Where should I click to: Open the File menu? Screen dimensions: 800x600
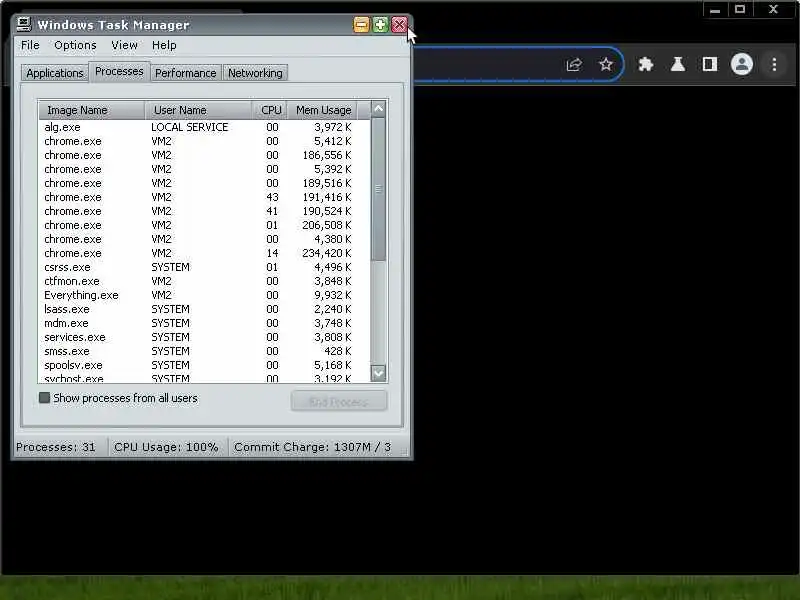click(30, 45)
